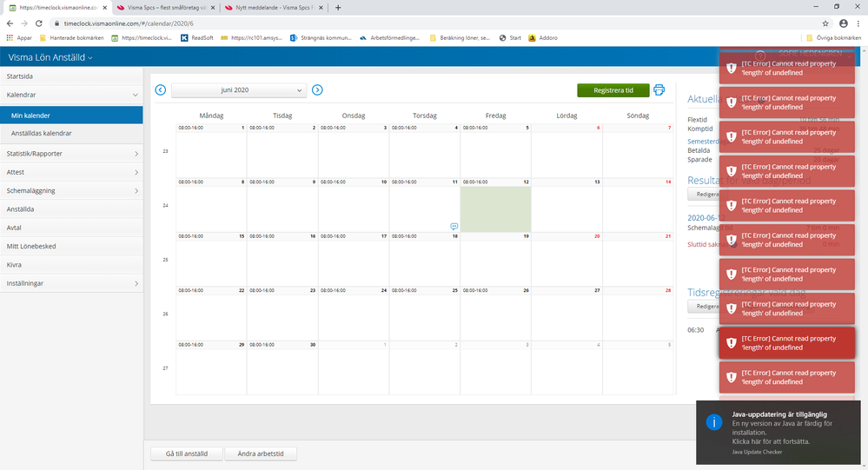Click Gå till anställd button

click(x=187, y=453)
